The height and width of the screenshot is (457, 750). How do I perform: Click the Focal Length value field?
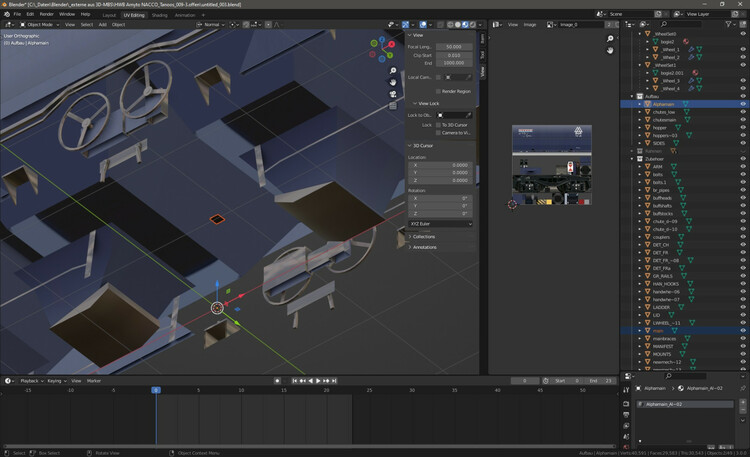(x=454, y=47)
